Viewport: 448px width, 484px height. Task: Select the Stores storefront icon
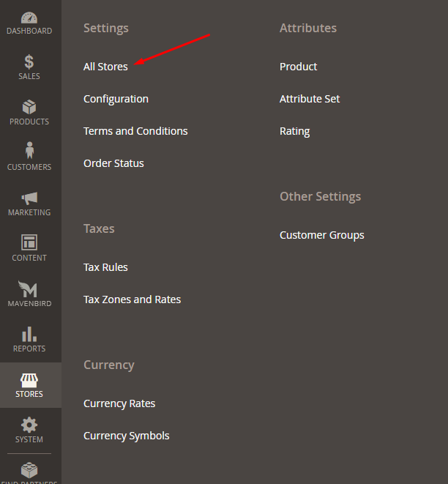pyautogui.click(x=29, y=380)
